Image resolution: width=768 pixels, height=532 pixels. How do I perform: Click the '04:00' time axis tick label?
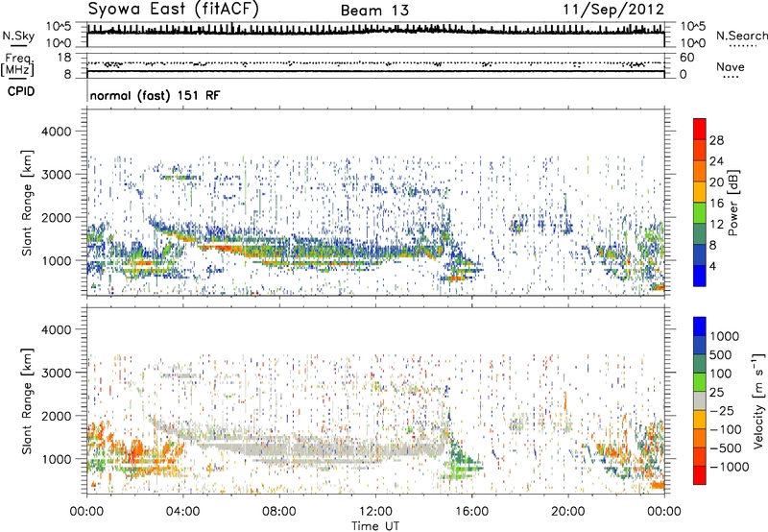tap(182, 512)
